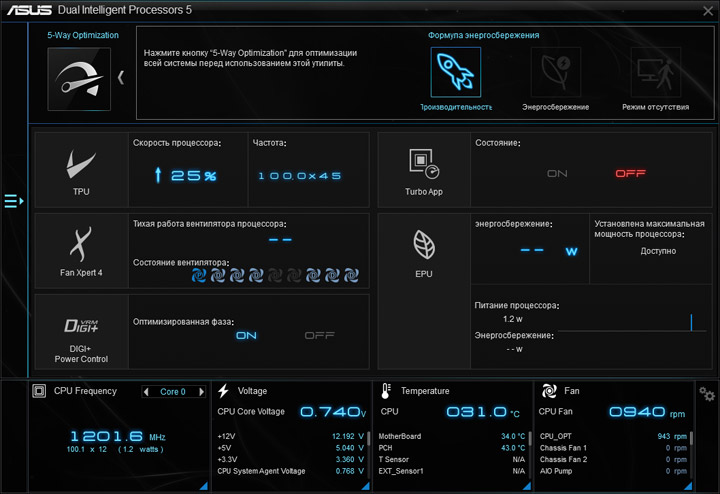Viewport: 720px width, 494px height.
Task: Turn Turbo App state ON
Action: pyautogui.click(x=557, y=174)
